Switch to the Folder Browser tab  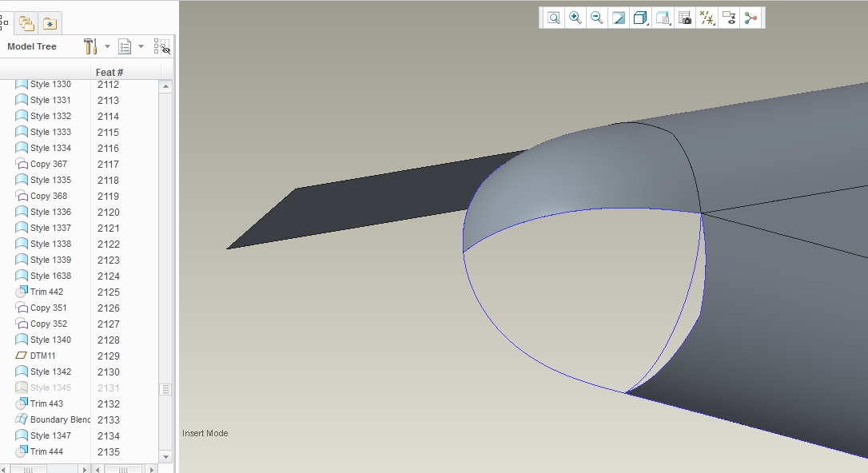click(x=26, y=24)
